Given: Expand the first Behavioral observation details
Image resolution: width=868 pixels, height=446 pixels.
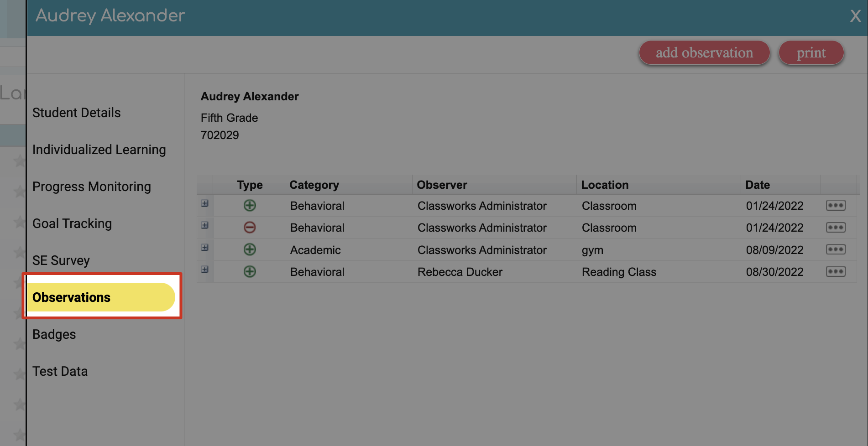Looking at the screenshot, I should click(x=204, y=203).
